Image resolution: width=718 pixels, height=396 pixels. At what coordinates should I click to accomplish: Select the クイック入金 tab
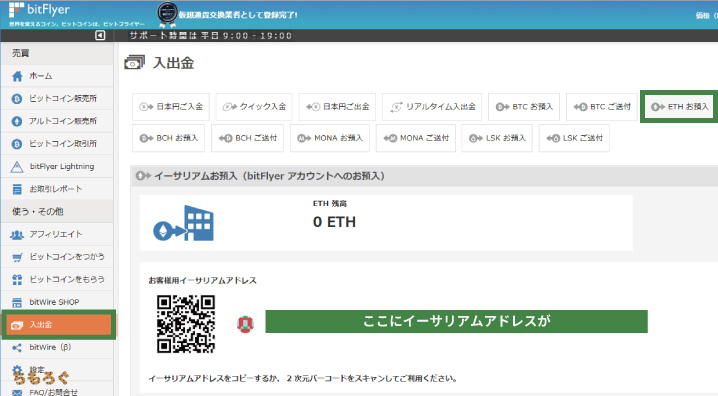(254, 107)
